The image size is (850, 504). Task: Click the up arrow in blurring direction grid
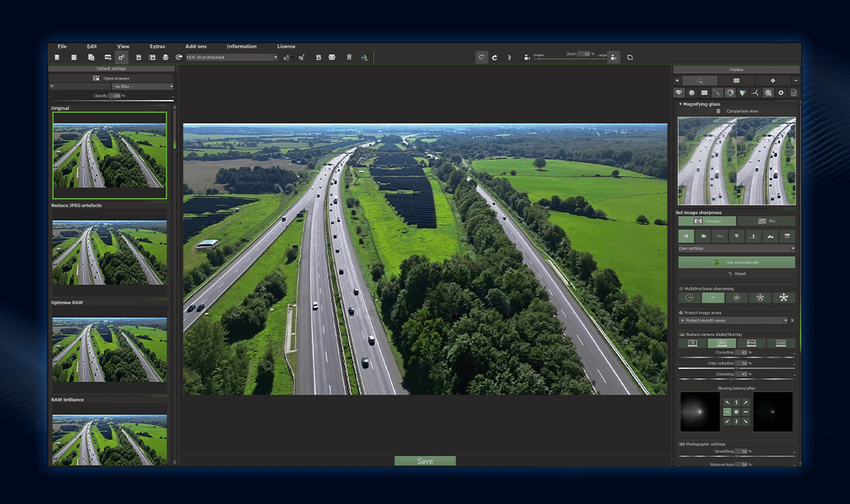coord(737,402)
